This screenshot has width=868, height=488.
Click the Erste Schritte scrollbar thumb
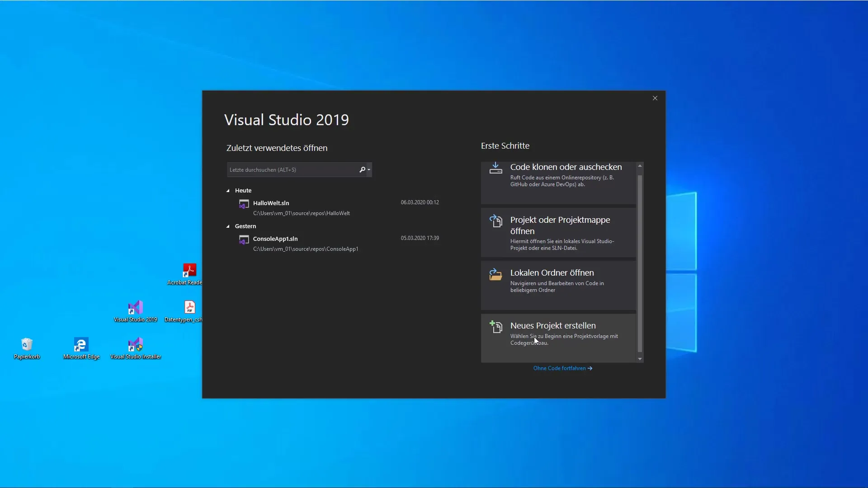[640, 263]
